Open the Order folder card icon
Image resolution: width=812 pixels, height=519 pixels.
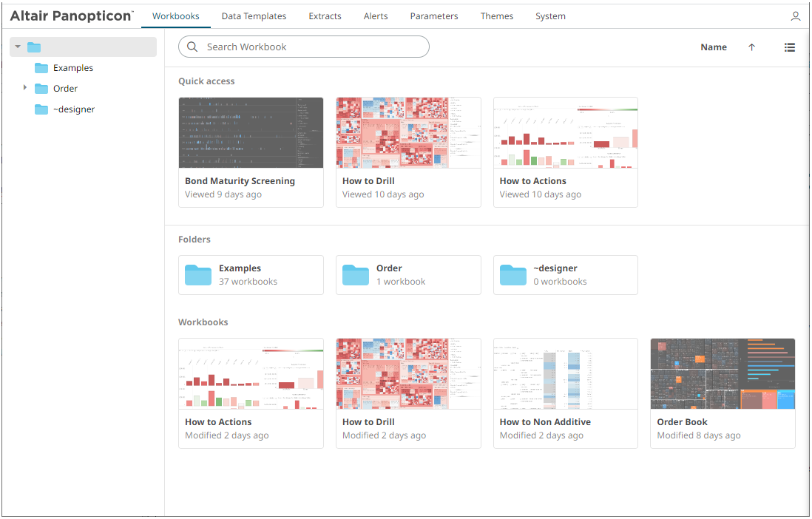(356, 275)
